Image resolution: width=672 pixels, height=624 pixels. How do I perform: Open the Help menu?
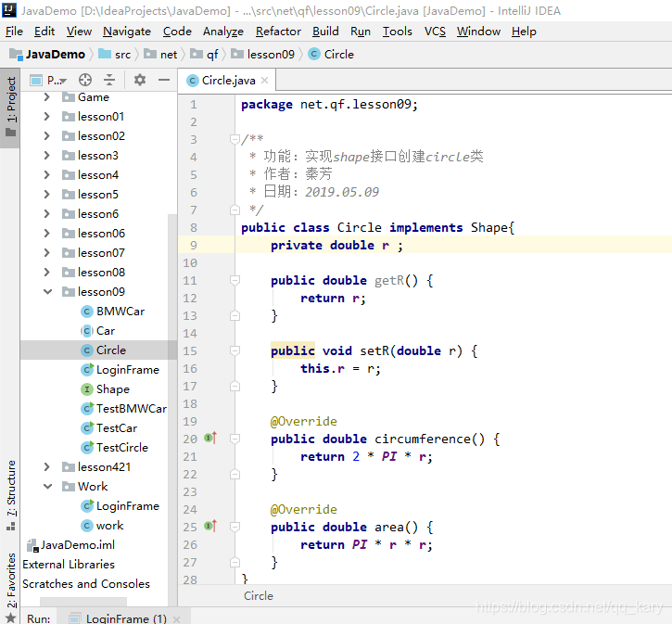524,32
